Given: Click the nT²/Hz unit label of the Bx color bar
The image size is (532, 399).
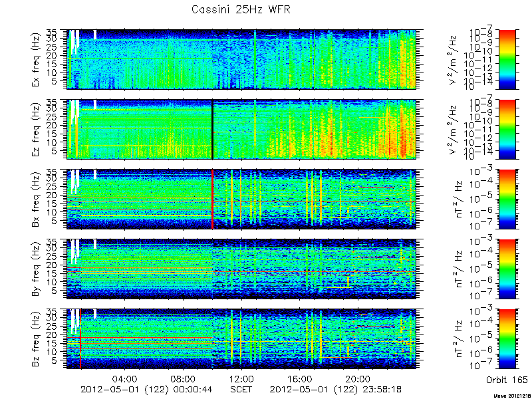Looking at the screenshot, I should click(x=458, y=199).
